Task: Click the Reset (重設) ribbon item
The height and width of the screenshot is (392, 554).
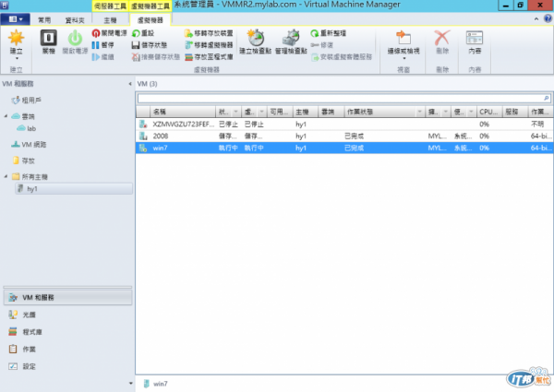Action: click(143, 33)
